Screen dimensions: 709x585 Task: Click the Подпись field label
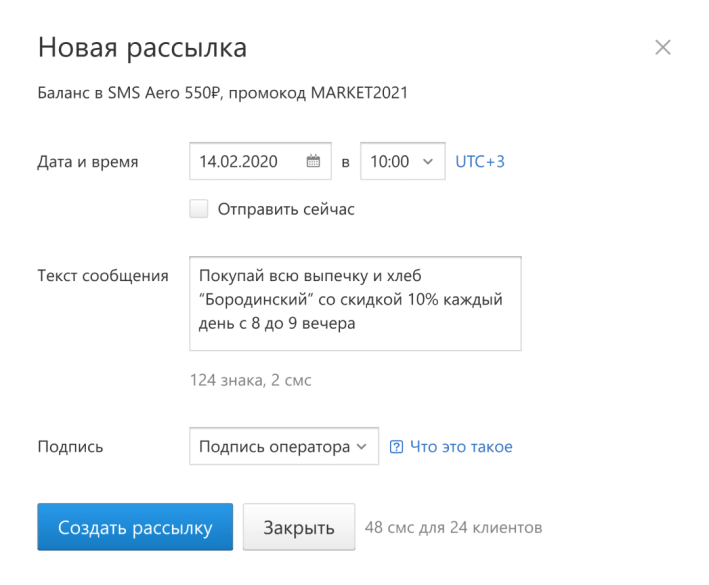coord(70,447)
